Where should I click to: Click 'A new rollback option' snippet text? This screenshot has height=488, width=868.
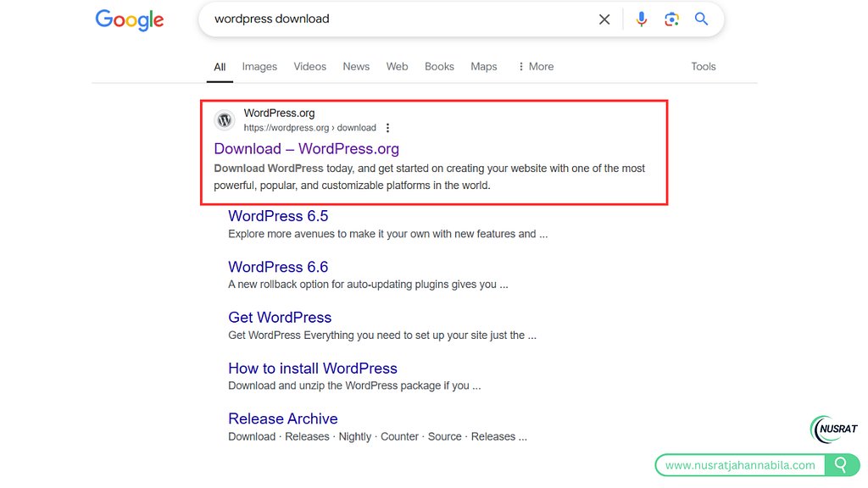coord(368,285)
